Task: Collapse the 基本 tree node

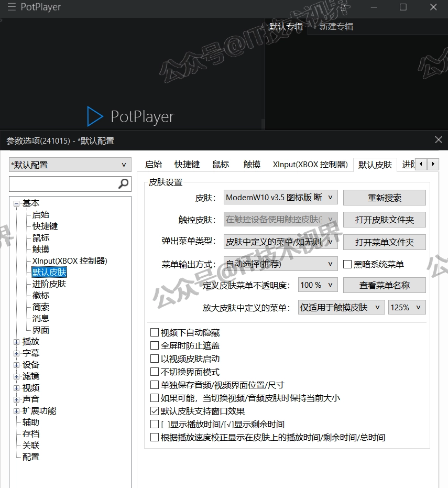Action: 16,203
